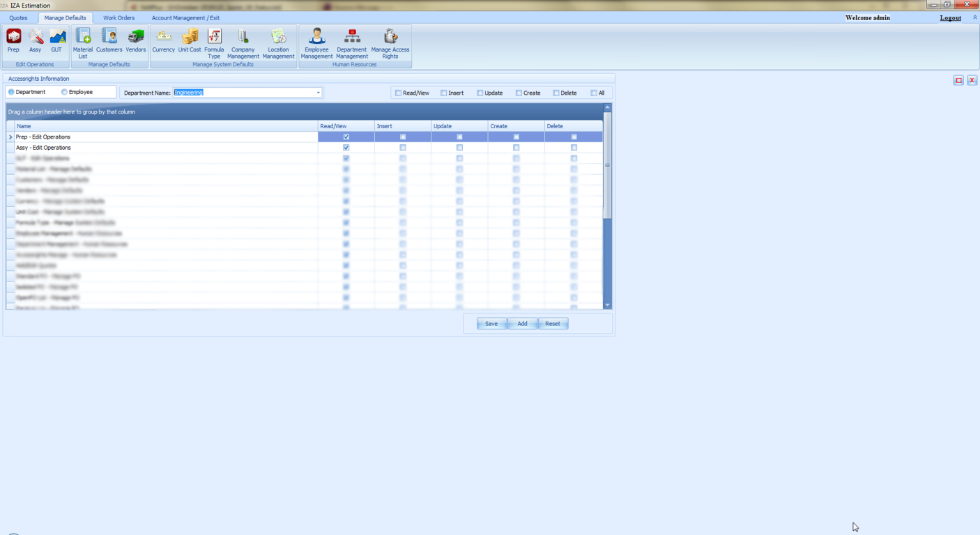Open Department Management icon

click(x=352, y=42)
